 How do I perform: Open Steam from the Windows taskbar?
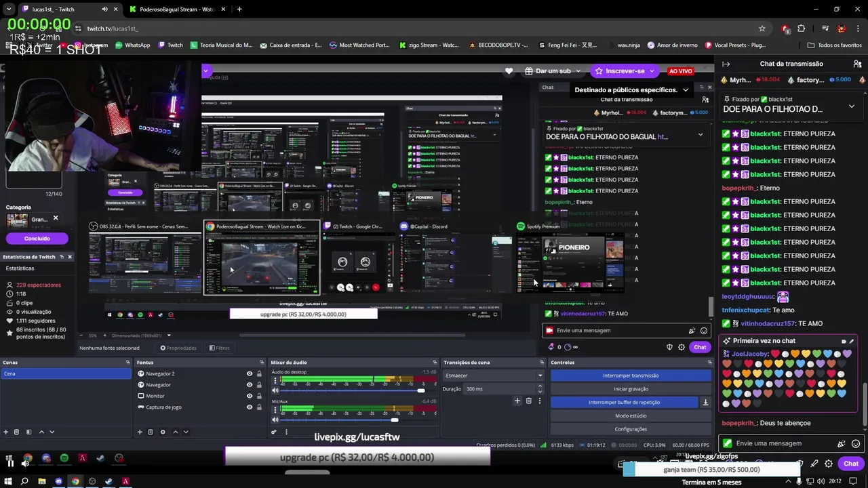click(108, 481)
